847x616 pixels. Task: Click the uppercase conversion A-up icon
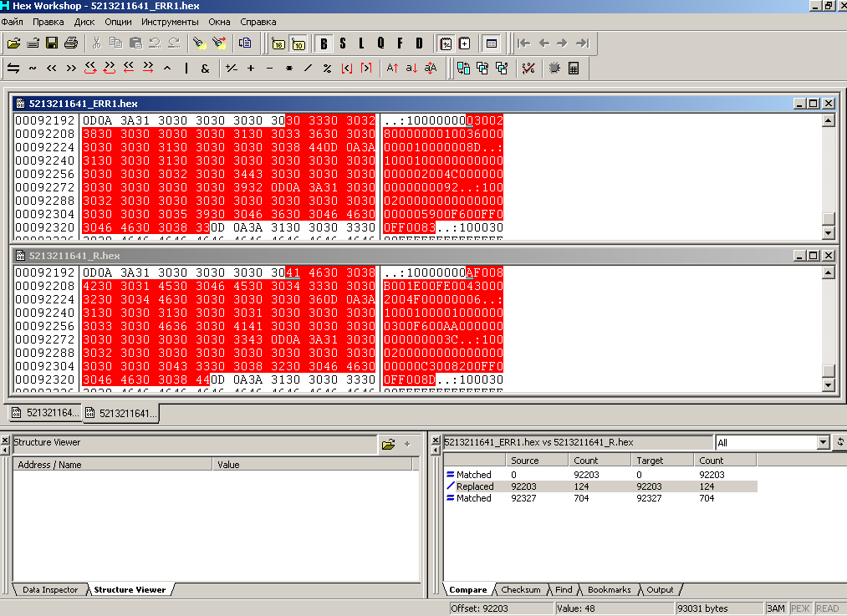coord(392,68)
